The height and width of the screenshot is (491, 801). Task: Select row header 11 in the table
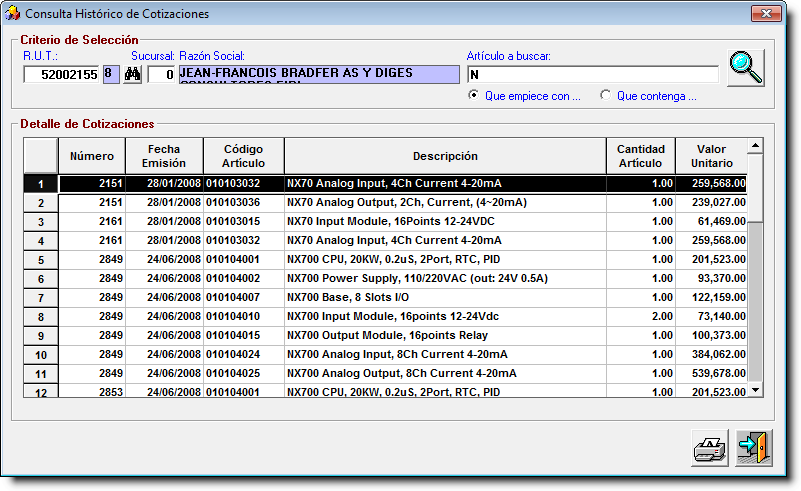point(41,374)
